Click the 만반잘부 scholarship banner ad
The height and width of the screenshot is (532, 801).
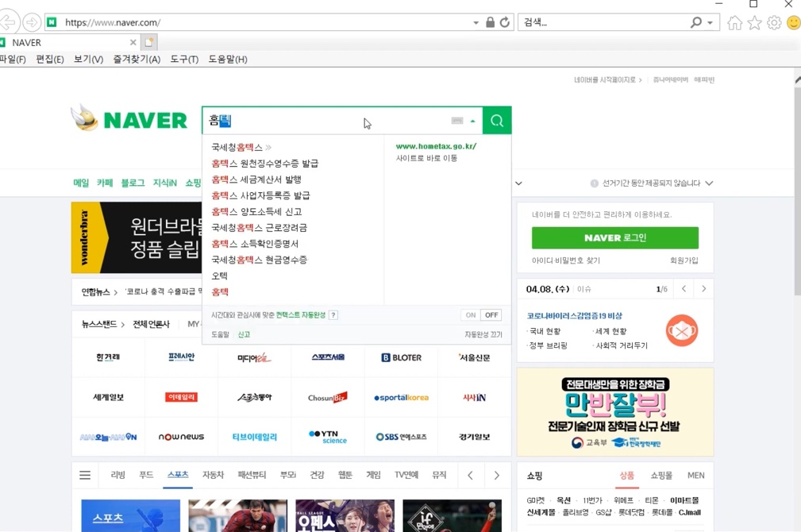pos(615,412)
